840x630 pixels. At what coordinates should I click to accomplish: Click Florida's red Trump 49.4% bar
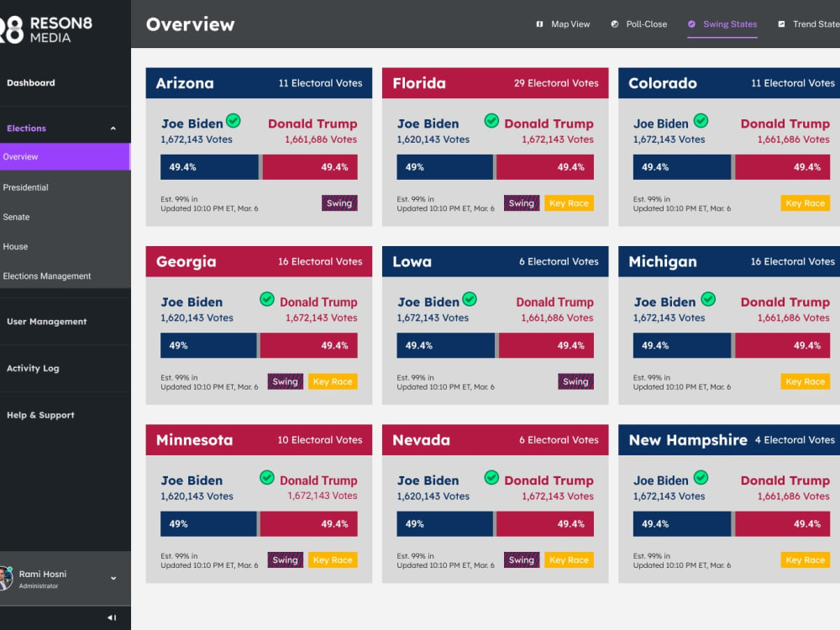point(545,167)
